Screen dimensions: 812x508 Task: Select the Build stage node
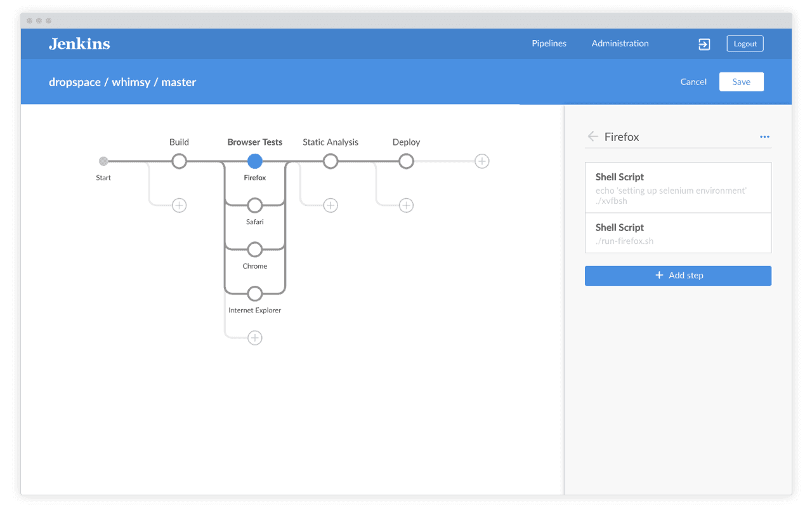pyautogui.click(x=180, y=161)
